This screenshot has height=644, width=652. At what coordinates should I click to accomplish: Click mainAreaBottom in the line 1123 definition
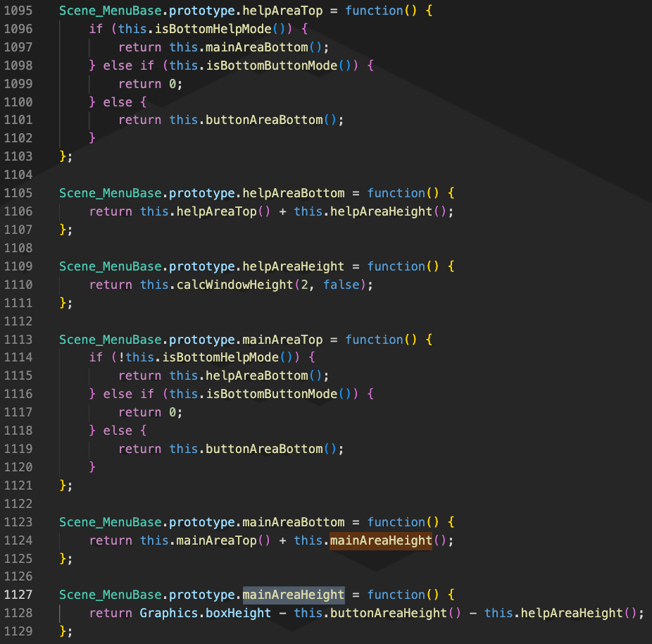coord(293,521)
